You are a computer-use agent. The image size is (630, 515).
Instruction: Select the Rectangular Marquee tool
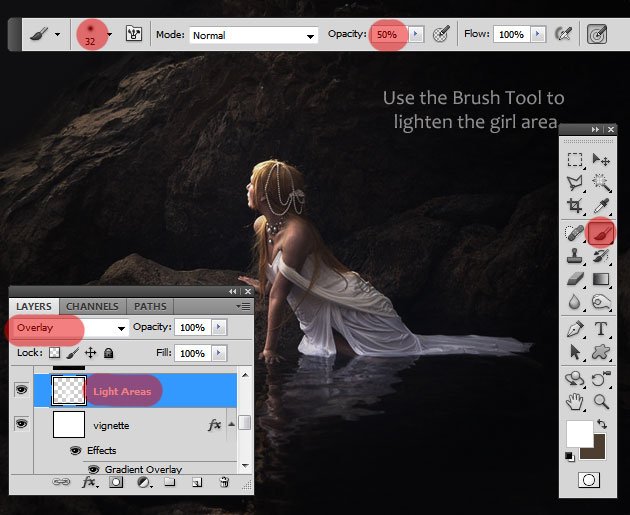click(x=575, y=159)
